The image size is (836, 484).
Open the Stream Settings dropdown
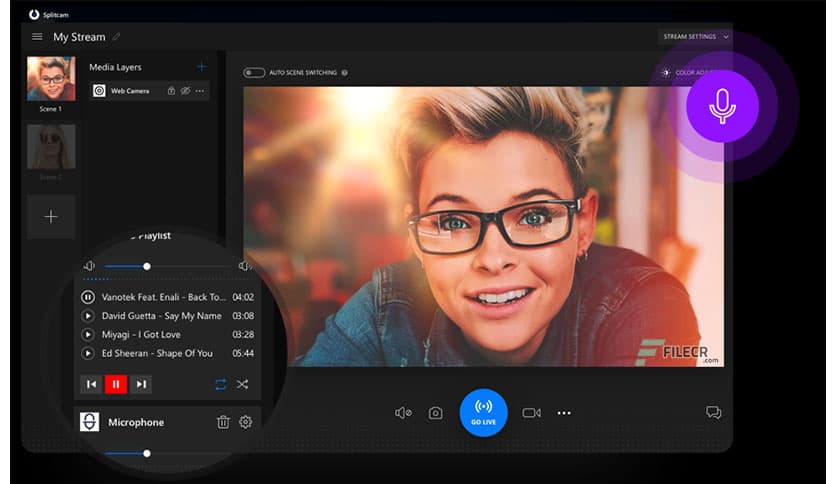tap(695, 36)
